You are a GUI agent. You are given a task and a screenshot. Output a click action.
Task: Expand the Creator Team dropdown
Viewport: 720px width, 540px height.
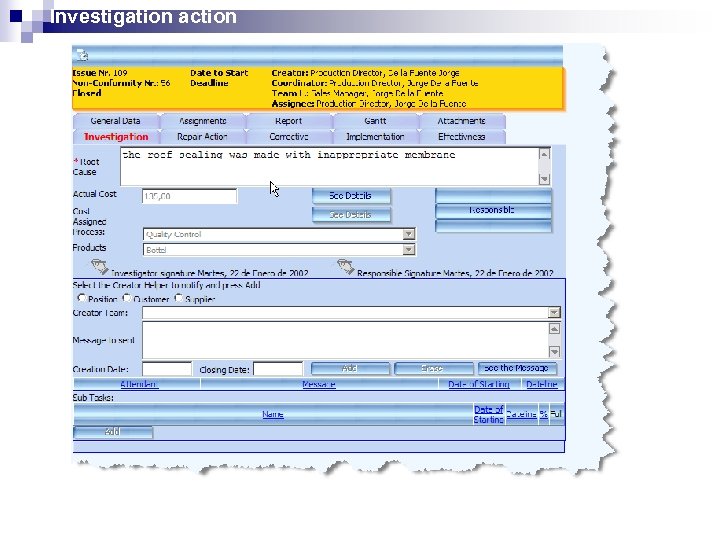(x=554, y=313)
